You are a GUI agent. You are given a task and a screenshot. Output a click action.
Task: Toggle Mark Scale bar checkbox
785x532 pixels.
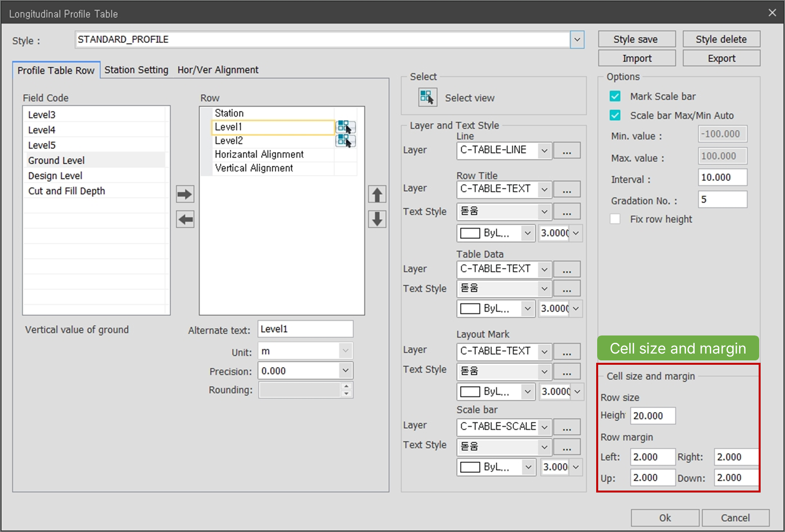coord(615,96)
